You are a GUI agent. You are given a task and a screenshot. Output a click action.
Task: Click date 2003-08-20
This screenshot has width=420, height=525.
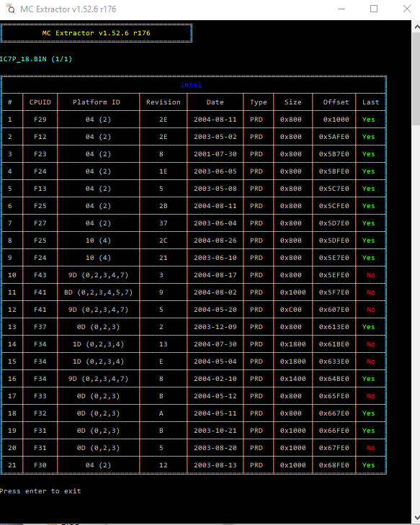(x=215, y=448)
